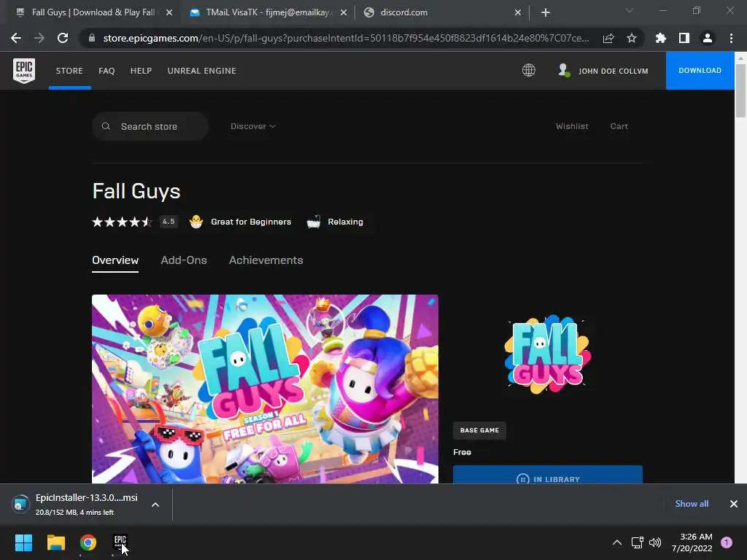Expand the Discover dropdown
The image size is (747, 560).
coord(253,126)
